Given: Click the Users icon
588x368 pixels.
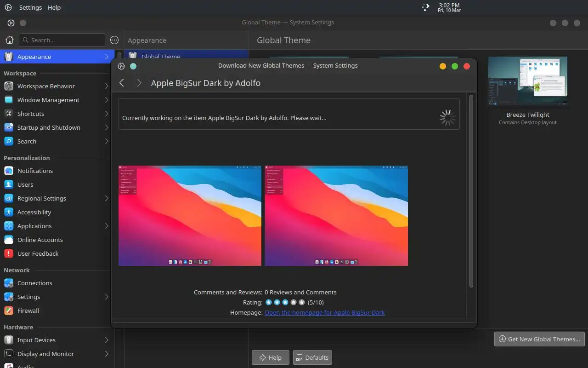Looking at the screenshot, I should [x=9, y=184].
